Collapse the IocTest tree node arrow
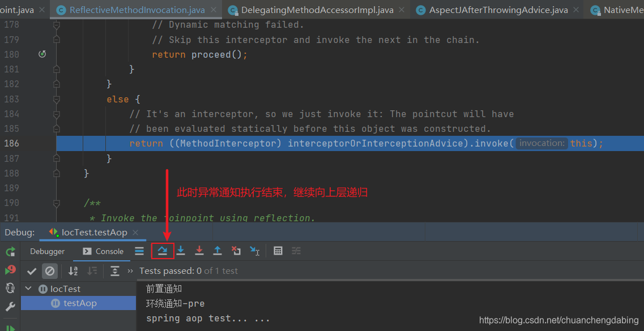The height and width of the screenshot is (331, 644). [28, 289]
